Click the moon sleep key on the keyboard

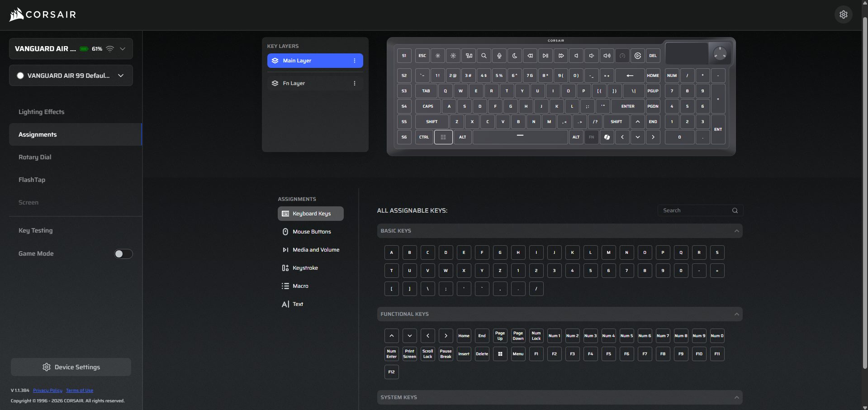coord(515,56)
